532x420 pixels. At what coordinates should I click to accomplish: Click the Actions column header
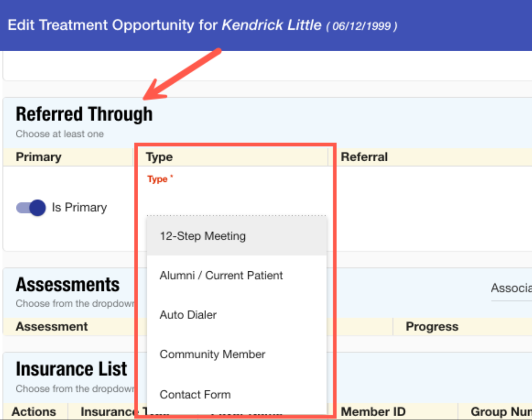click(x=34, y=412)
